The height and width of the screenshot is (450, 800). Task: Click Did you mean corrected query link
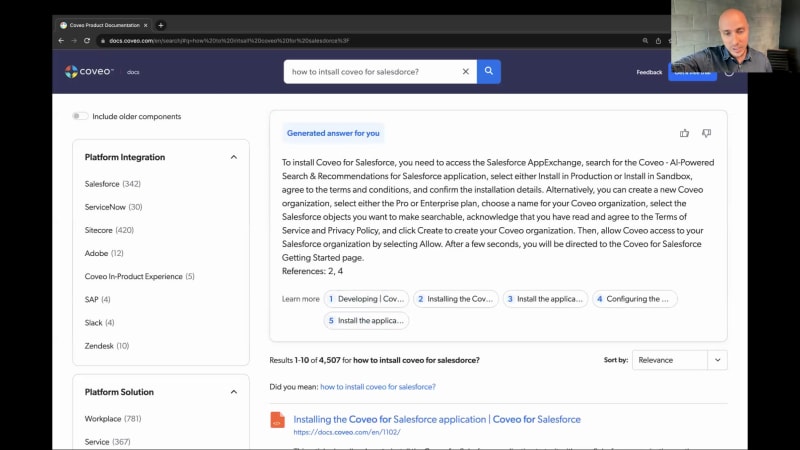(x=378, y=387)
